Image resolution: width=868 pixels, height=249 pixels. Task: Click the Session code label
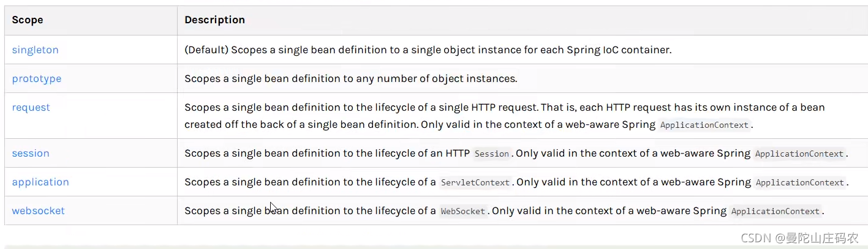click(492, 154)
